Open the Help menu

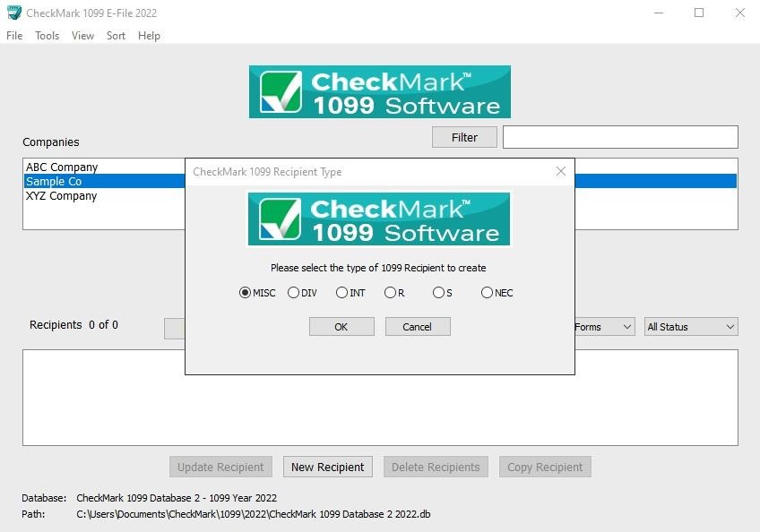(x=149, y=36)
